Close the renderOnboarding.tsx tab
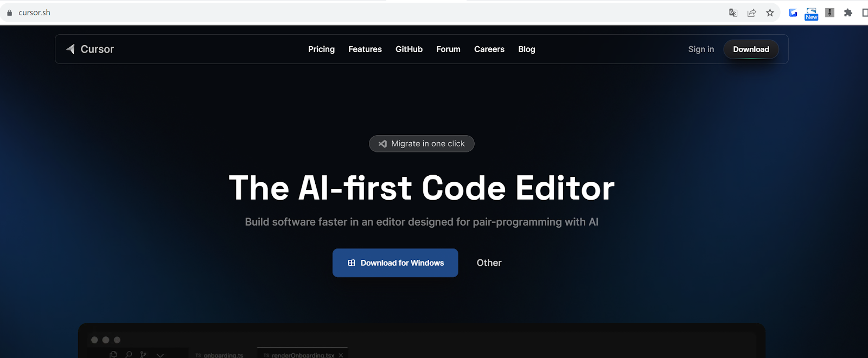 (x=341, y=355)
